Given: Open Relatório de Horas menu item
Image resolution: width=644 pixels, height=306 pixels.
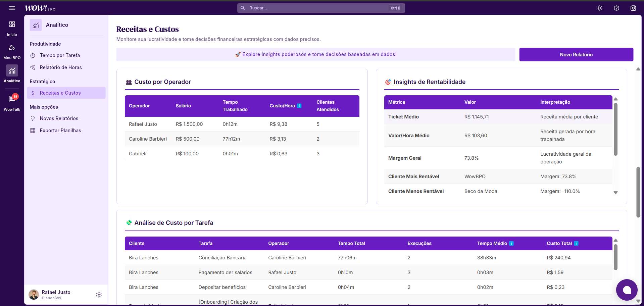Looking at the screenshot, I should (x=61, y=67).
